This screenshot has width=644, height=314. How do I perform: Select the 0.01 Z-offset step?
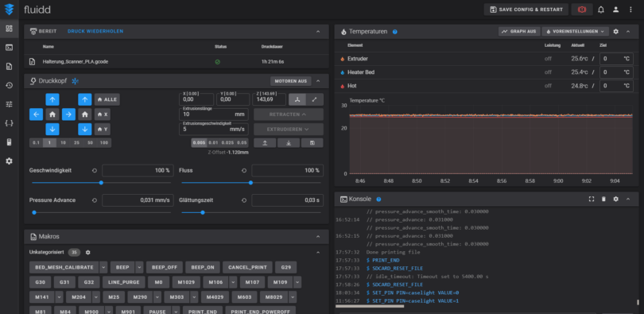pyautogui.click(x=213, y=143)
